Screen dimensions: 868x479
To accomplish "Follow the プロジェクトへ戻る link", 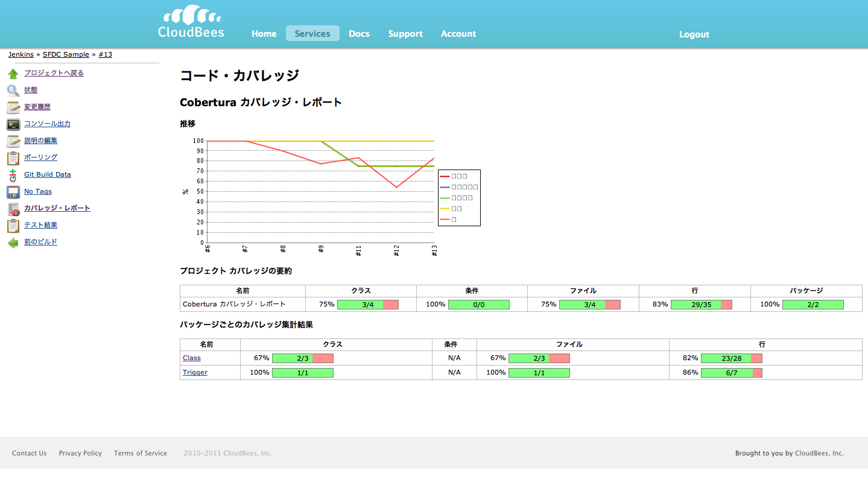I will pos(54,73).
